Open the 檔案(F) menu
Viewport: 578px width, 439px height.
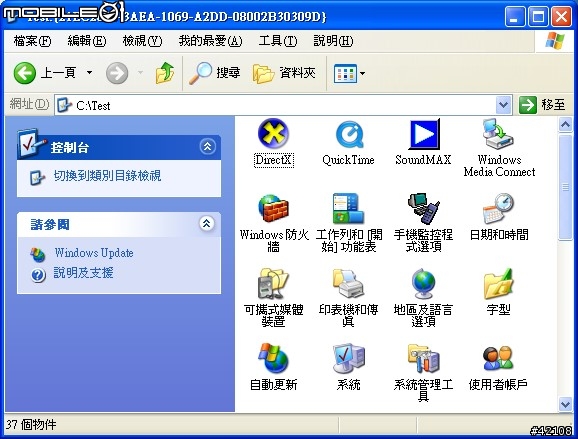tap(32, 41)
